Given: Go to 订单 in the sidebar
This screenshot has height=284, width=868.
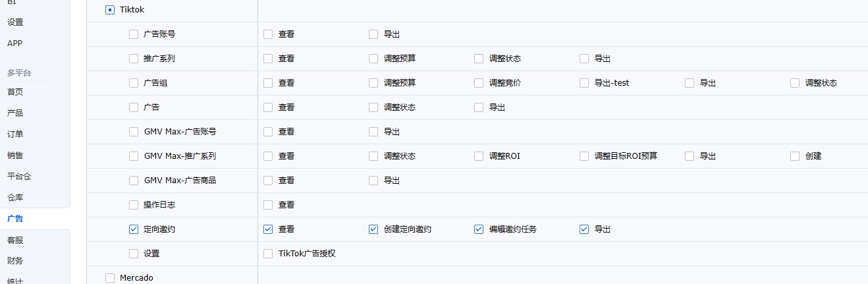Looking at the screenshot, I should tap(15, 134).
